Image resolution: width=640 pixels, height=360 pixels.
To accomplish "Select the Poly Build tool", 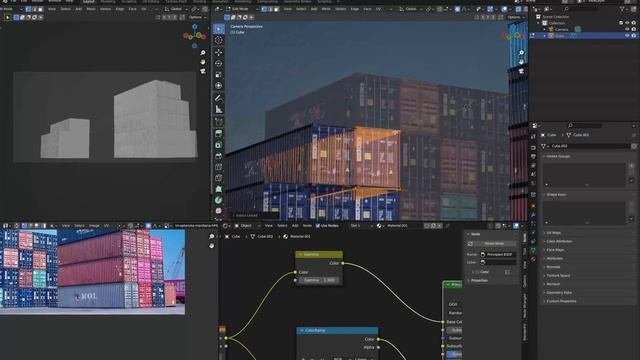I will [219, 189].
